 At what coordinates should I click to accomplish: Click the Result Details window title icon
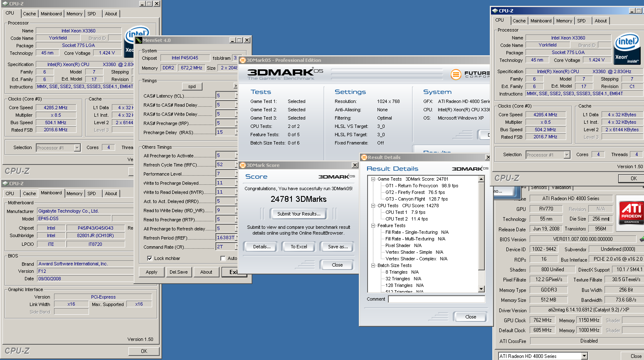[x=364, y=157]
